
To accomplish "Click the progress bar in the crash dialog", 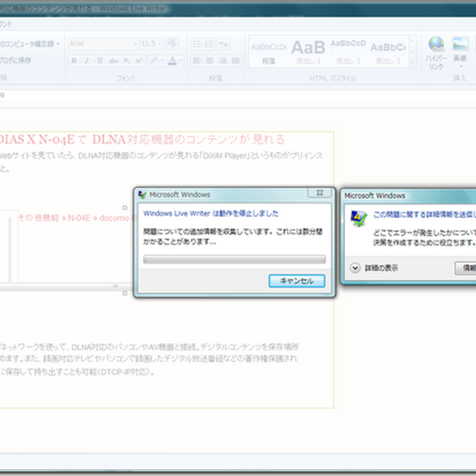I will coord(234,259).
